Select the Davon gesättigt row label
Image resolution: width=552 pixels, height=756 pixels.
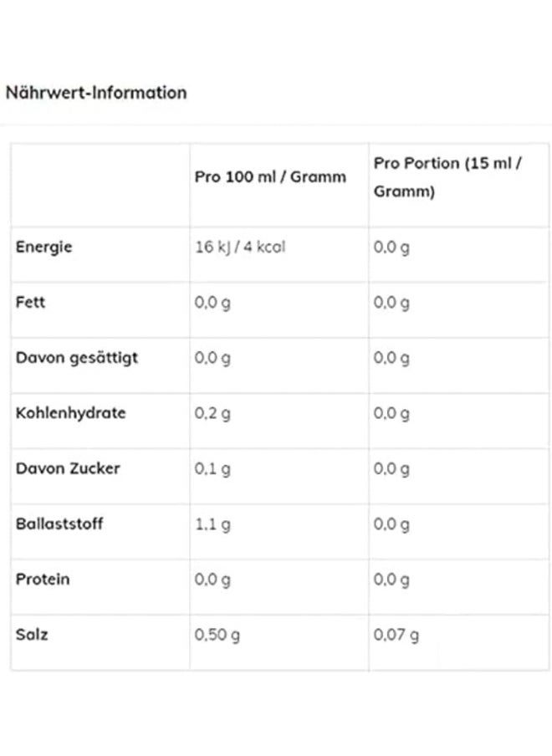click(x=77, y=358)
